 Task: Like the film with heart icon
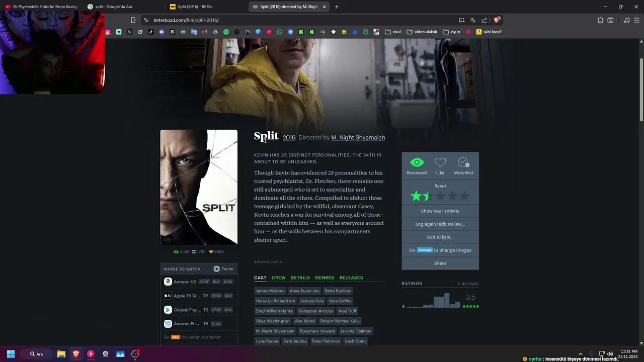point(440,162)
